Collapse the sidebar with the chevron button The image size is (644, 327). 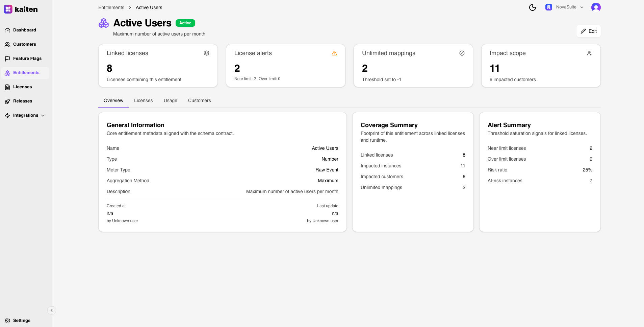point(52,310)
